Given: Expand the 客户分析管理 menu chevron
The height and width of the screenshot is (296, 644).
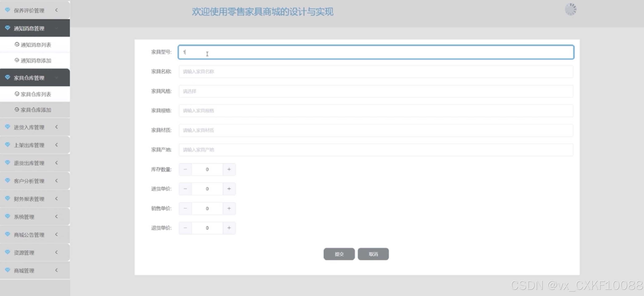Looking at the screenshot, I should coord(57,181).
